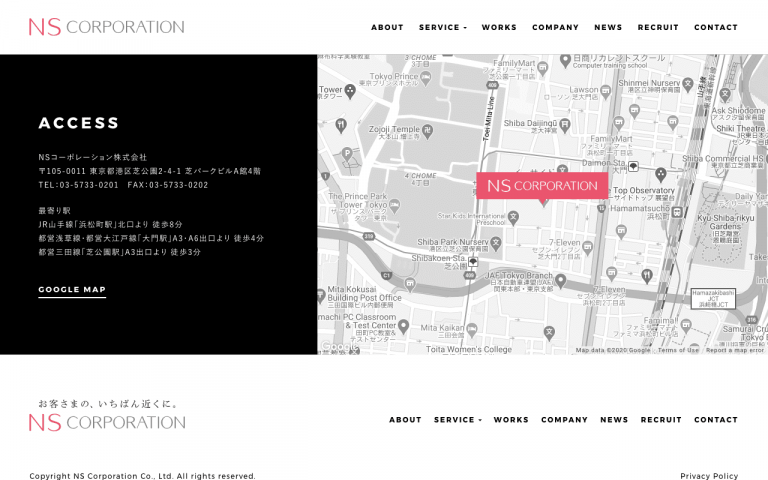The width and height of the screenshot is (768, 480).
Task: Open COMPANY in the footer navigation
Action: pos(564,420)
